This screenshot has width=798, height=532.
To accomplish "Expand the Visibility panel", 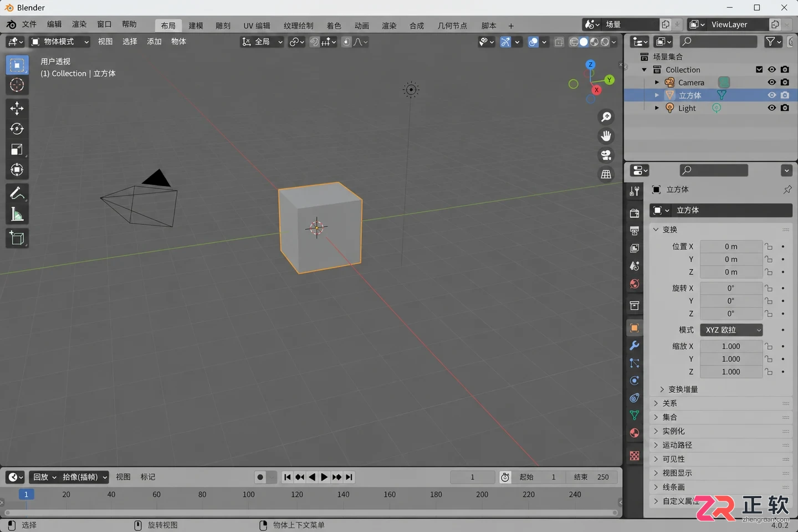I will click(720, 459).
